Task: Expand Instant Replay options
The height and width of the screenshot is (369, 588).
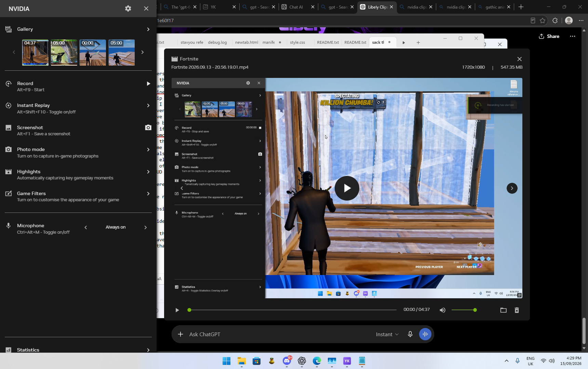Action: point(148,106)
